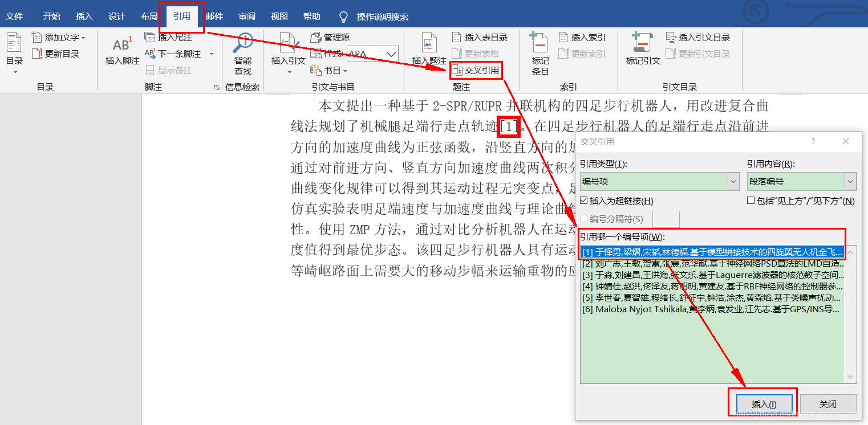868x425 pixels.
Task: Select reference item [5] 李世春,夏智雄
Action: (712, 298)
